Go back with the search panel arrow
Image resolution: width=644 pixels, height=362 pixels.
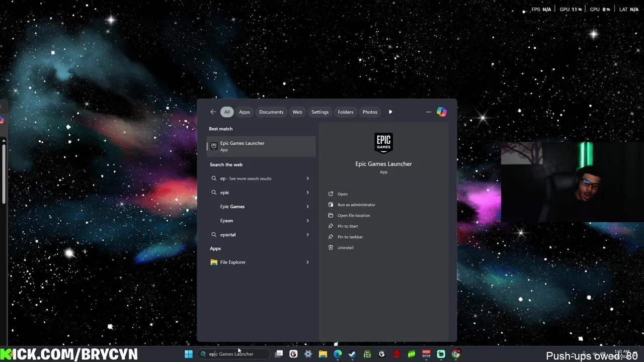[x=213, y=112]
